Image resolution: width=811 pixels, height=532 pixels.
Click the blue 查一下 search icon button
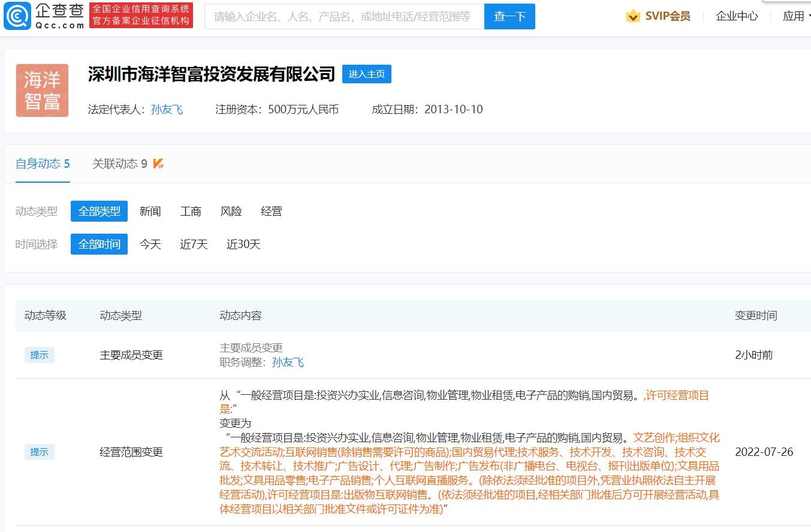tap(509, 16)
